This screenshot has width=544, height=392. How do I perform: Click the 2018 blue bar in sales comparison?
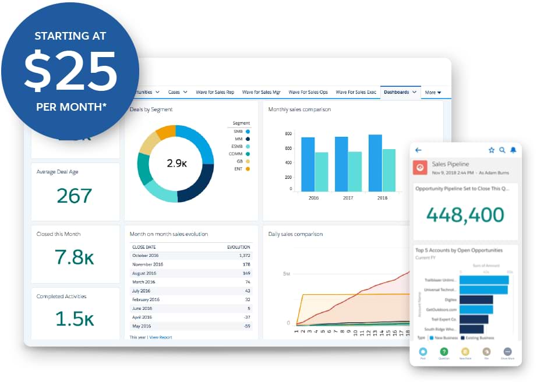(375, 163)
